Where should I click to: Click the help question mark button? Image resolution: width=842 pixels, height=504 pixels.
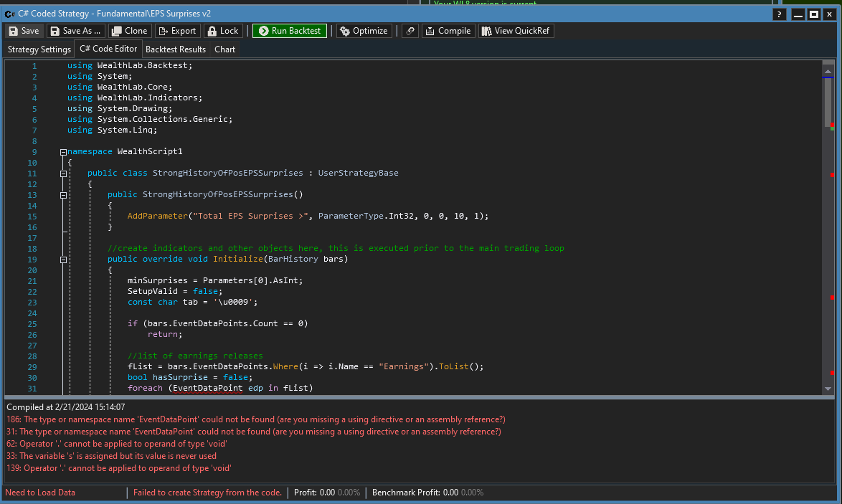pos(780,14)
